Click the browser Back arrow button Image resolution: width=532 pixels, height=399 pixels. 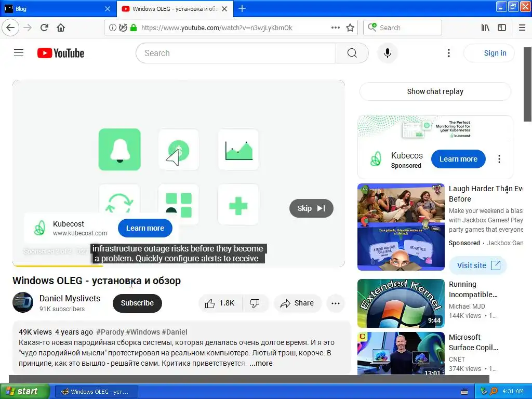click(10, 28)
